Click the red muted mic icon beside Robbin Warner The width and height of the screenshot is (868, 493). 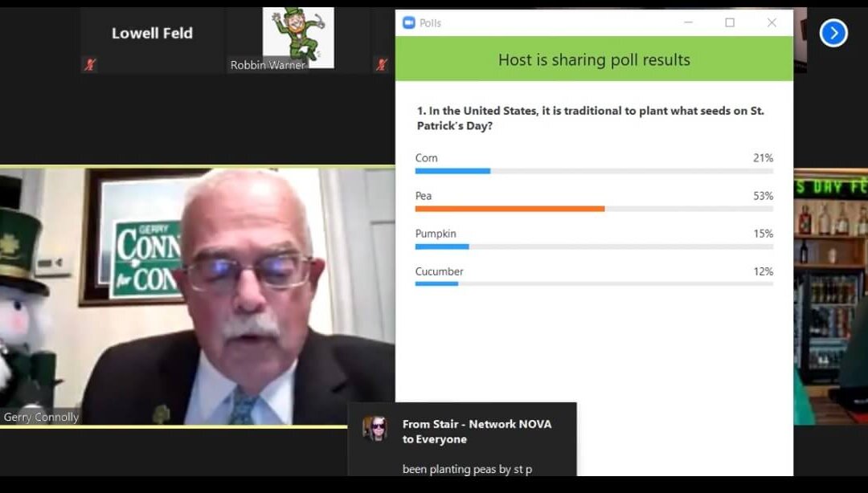coord(381,65)
